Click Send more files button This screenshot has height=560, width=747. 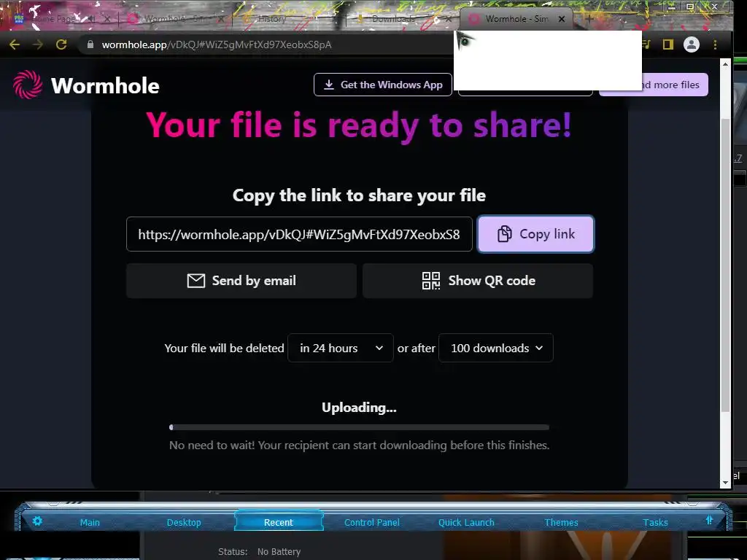[653, 85]
